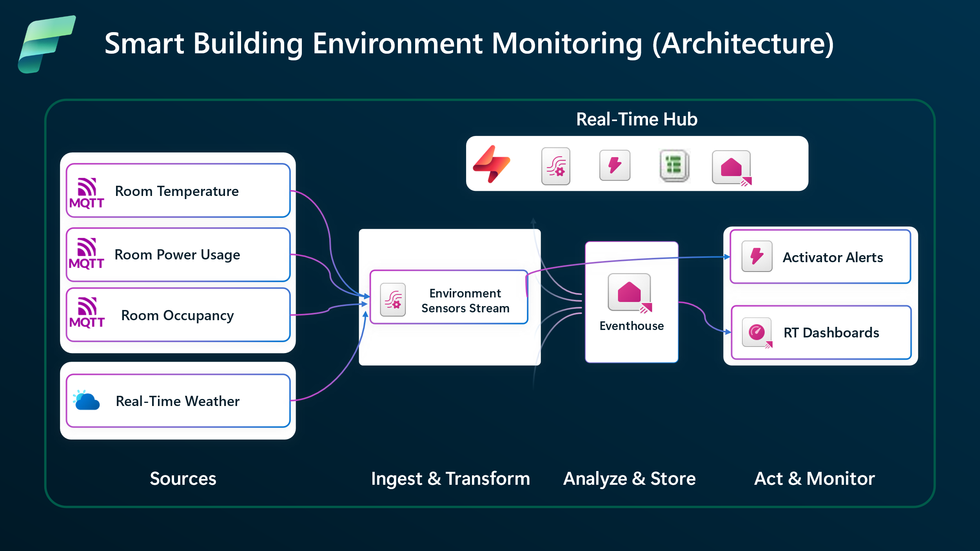Click the Smart Building Environment Monitoring title

[469, 43]
